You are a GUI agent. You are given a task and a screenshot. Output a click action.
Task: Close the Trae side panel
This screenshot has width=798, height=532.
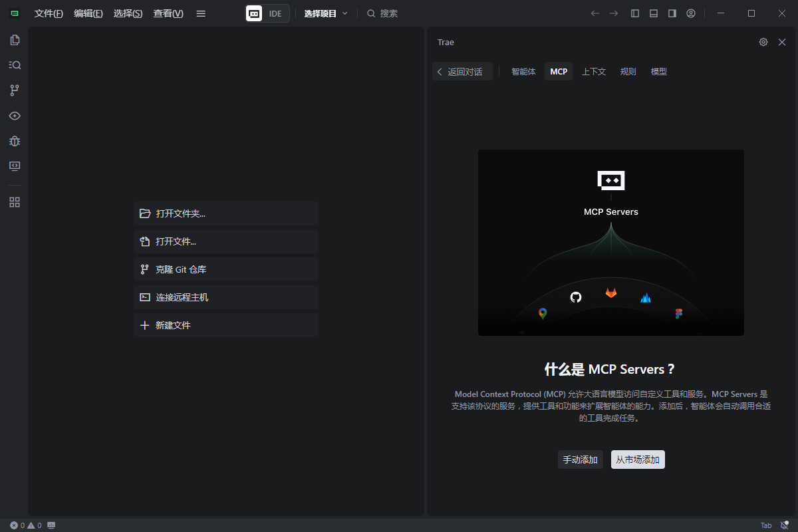tap(782, 42)
